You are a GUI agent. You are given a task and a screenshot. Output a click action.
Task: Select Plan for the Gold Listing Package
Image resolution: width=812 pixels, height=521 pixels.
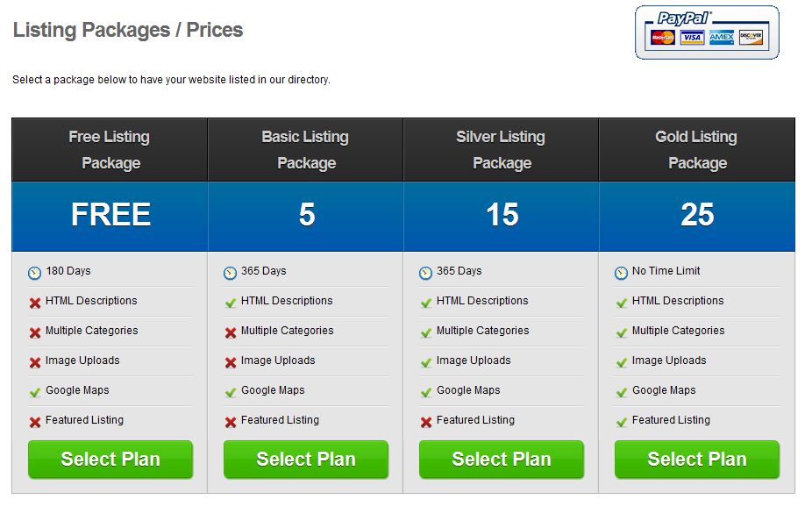(x=697, y=460)
